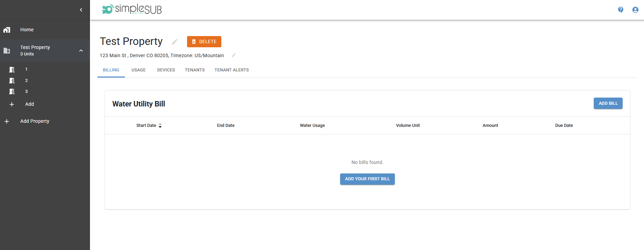This screenshot has height=250, width=644.
Task: Open the user account profile icon
Action: pyautogui.click(x=635, y=10)
